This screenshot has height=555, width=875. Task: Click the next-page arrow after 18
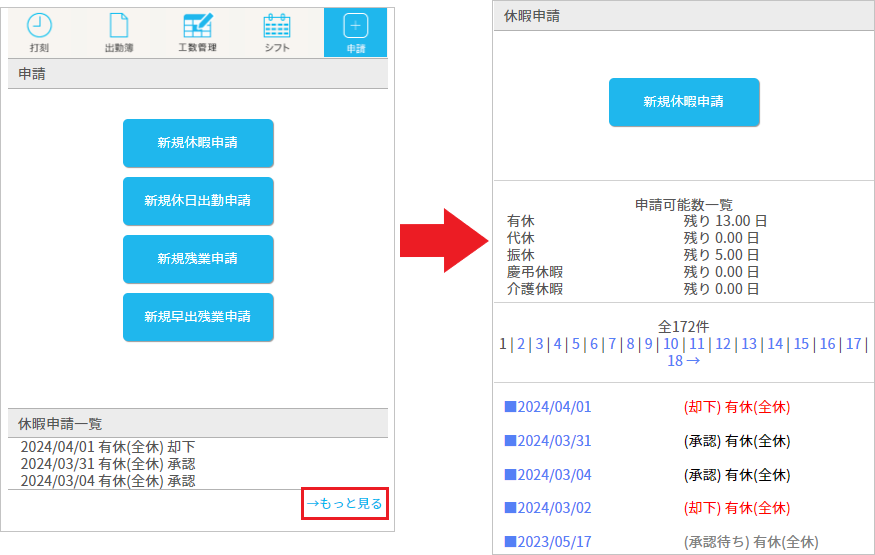[694, 361]
